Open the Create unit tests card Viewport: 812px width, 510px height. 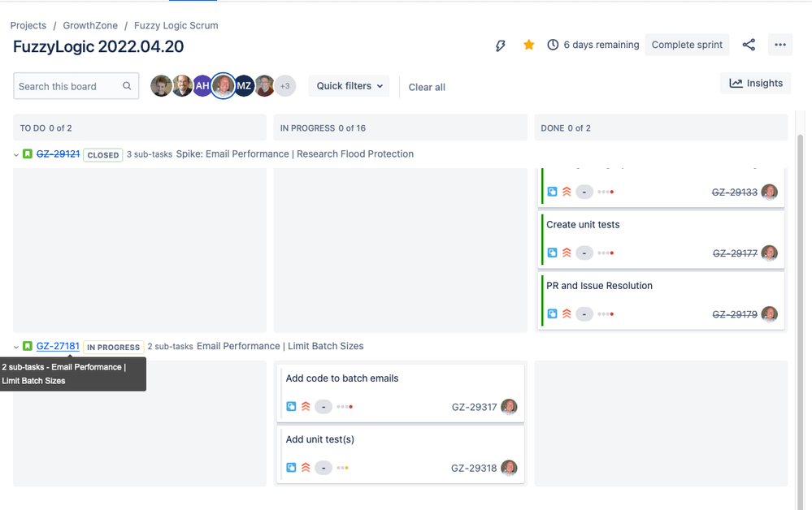pyautogui.click(x=662, y=240)
